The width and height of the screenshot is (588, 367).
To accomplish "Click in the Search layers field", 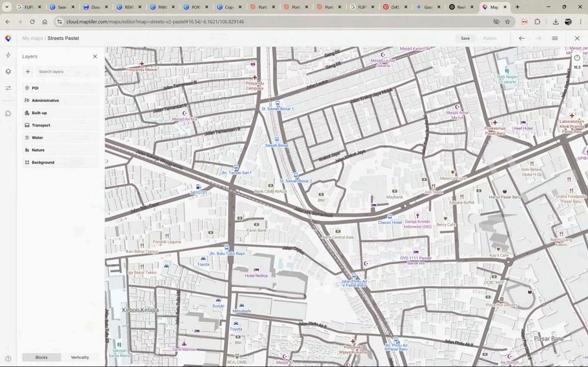I will coord(68,72).
